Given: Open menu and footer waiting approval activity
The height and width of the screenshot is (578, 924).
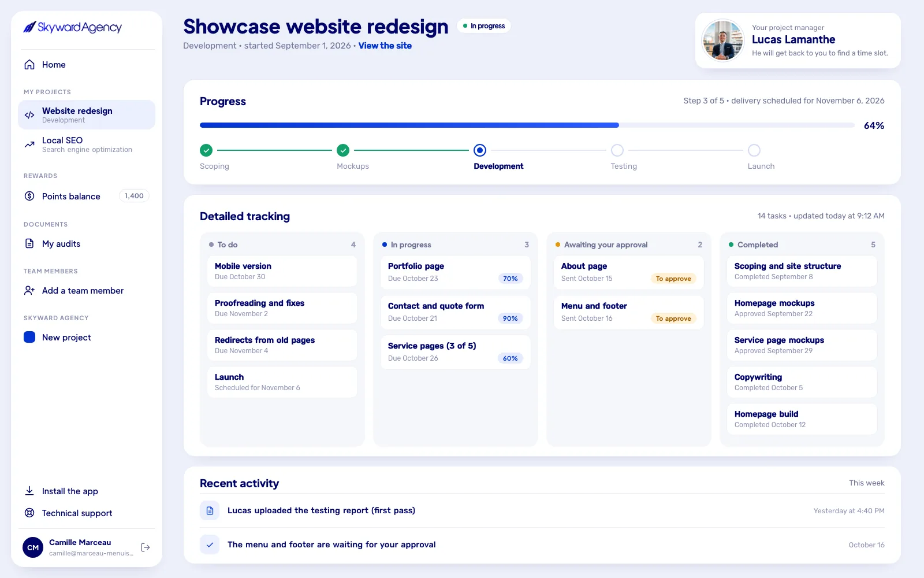Looking at the screenshot, I should (x=542, y=544).
